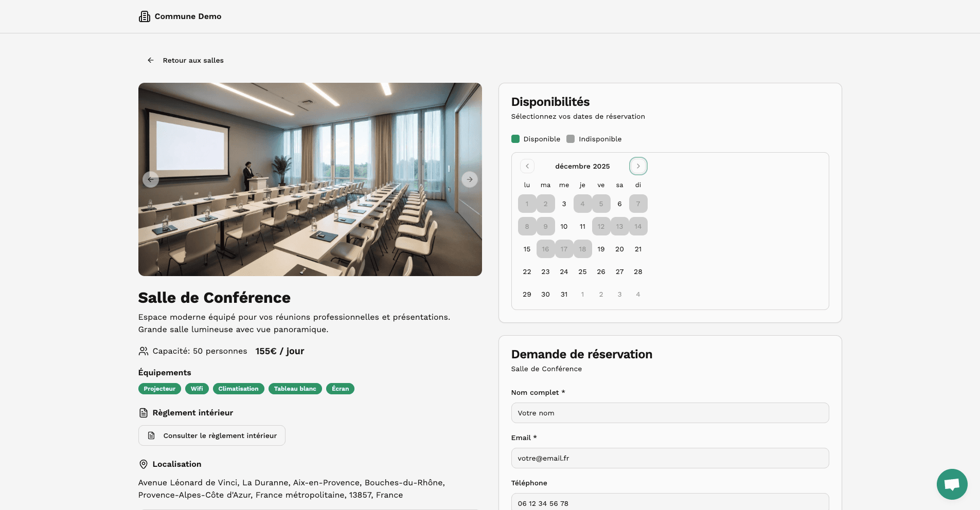The image size is (980, 510).
Task: Click the Retour aux salles link
Action: (x=192, y=60)
